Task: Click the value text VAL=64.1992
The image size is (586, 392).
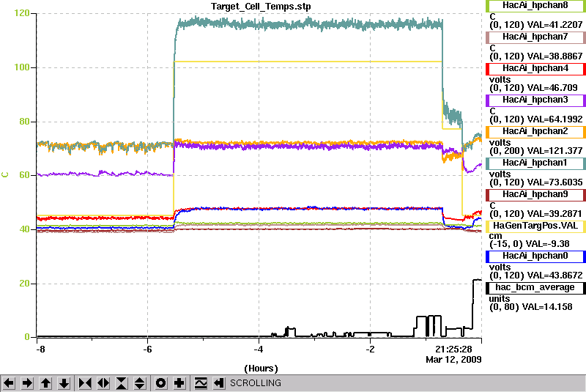Action: coord(555,119)
